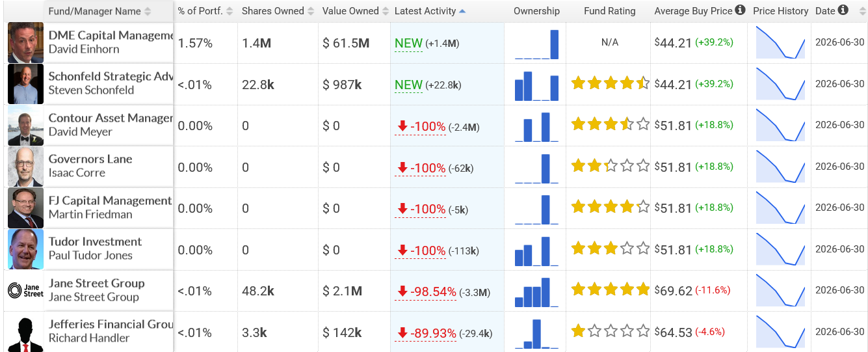This screenshot has height=352, width=868.
Task: Click -100% activity for Contour Asset
Action: (x=421, y=126)
